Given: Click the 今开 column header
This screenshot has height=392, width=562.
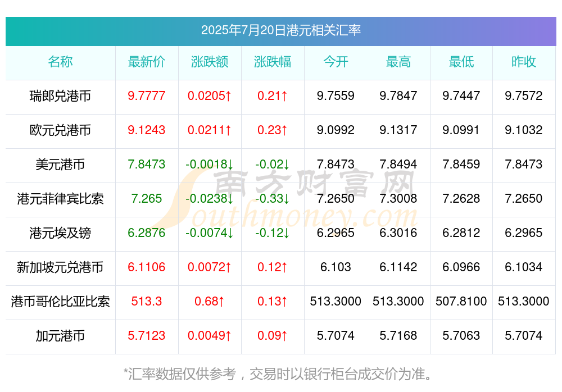Looking at the screenshot, I should point(336,62).
